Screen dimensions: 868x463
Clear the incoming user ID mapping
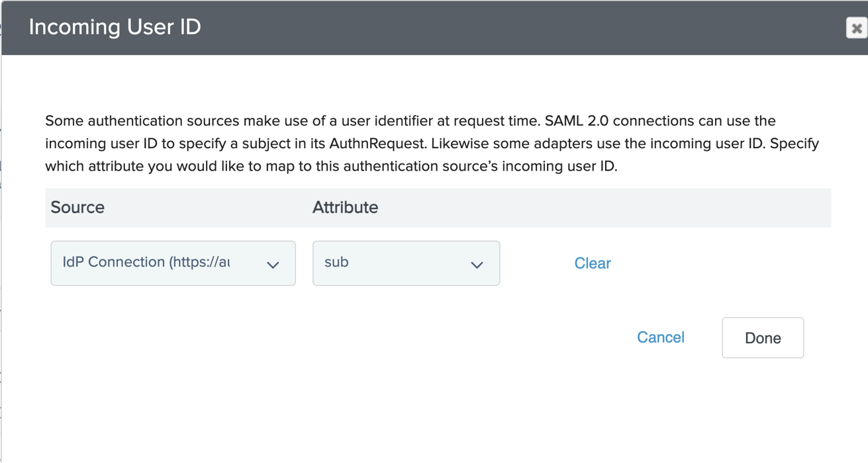(x=592, y=263)
